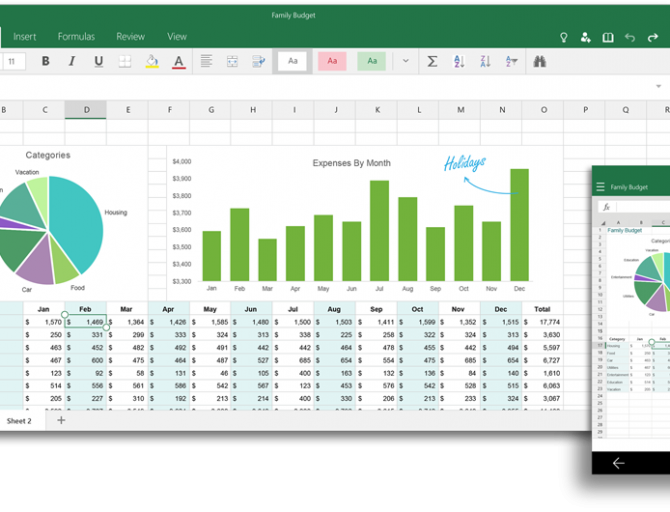Add a new sheet with plus button

(61, 421)
